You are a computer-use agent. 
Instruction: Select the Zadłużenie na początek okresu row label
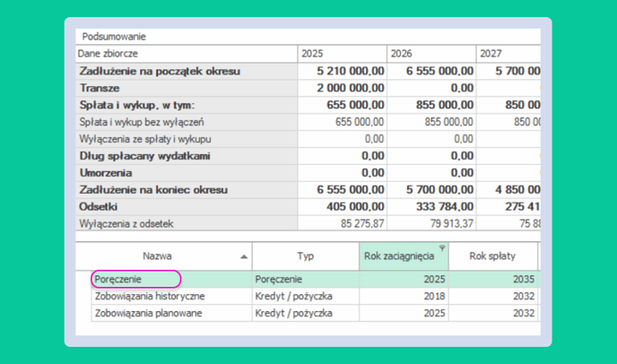coord(160,71)
